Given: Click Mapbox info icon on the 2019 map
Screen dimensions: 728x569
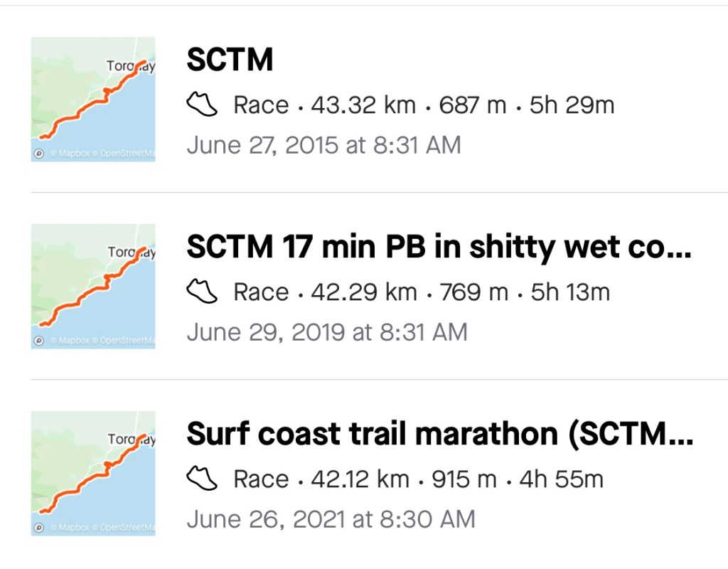Looking at the screenshot, I should coord(38,341).
